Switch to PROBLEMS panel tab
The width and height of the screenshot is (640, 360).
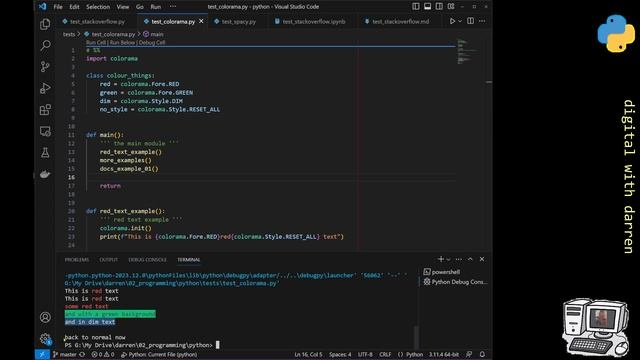tap(77, 260)
